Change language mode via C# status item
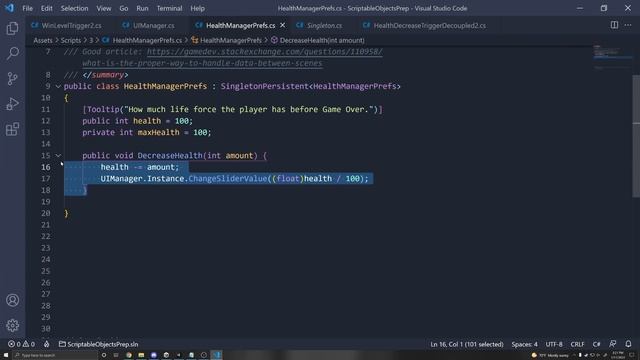 596,344
